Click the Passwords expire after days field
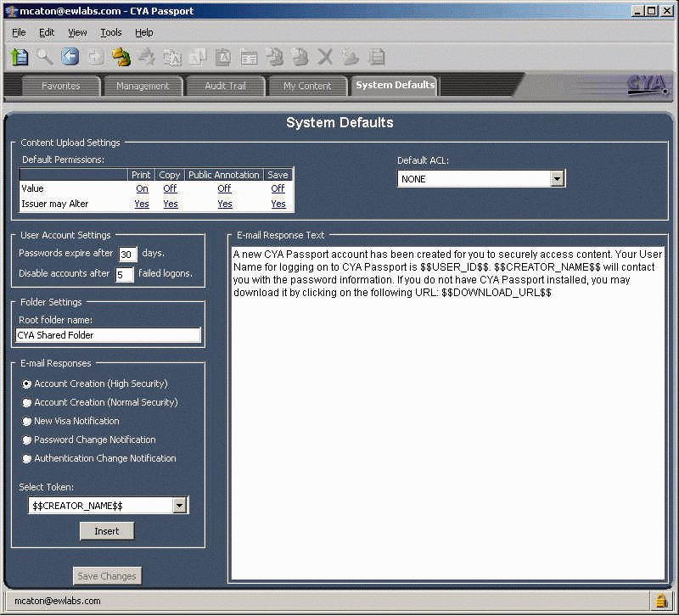Image resolution: width=679 pixels, height=616 pixels. coord(128,255)
